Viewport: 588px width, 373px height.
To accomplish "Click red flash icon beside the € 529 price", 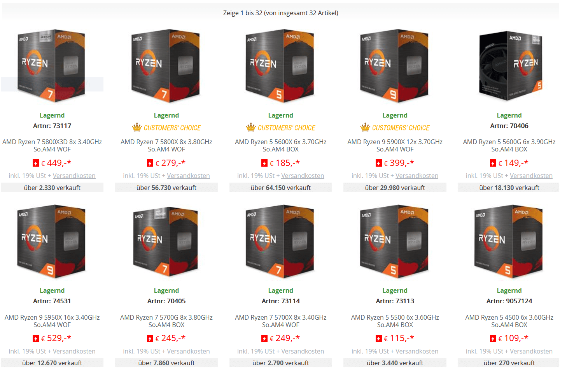I will pos(36,338).
